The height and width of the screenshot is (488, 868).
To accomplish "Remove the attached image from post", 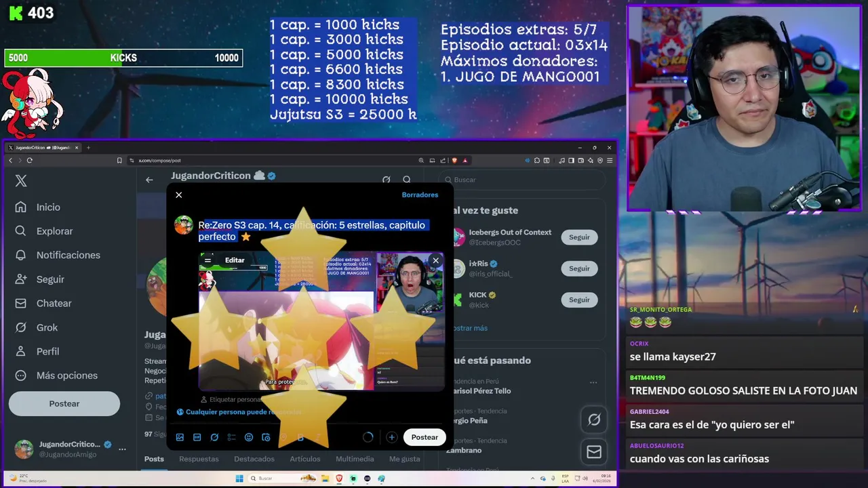I will click(435, 260).
